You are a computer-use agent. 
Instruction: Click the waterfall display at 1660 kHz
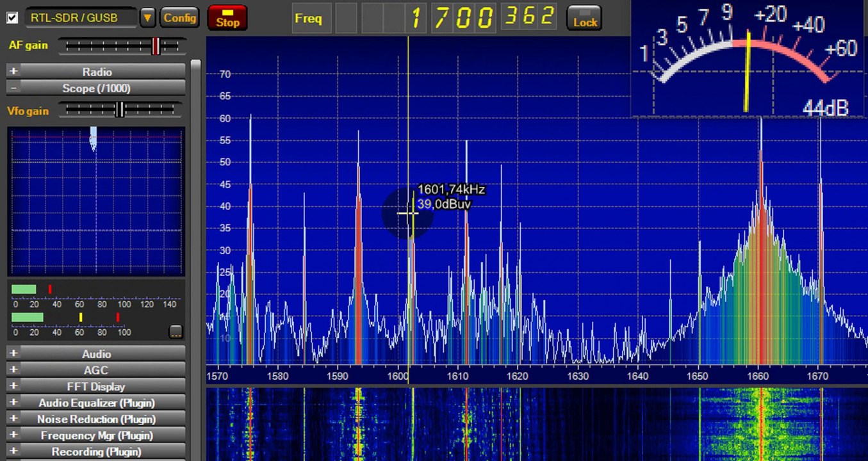[x=760, y=424]
